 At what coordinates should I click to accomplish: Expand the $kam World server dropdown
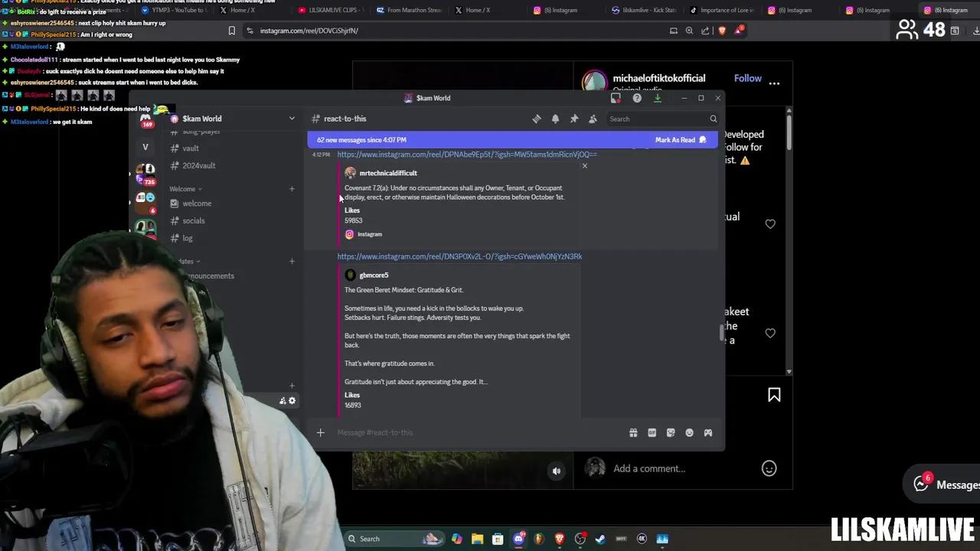tap(292, 119)
